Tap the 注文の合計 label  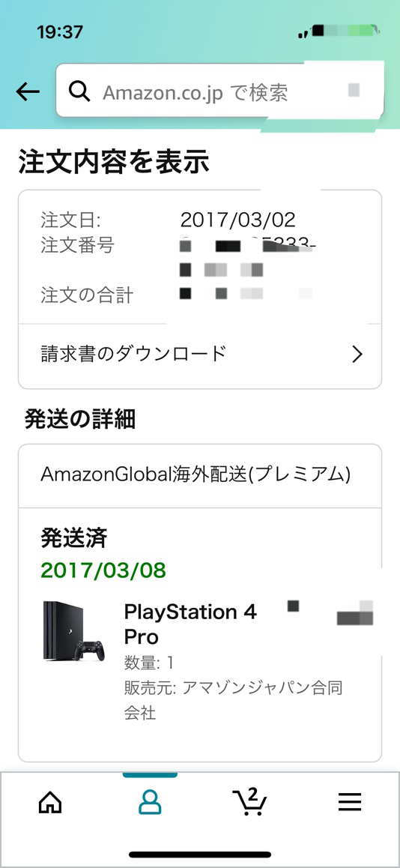pyautogui.click(x=86, y=295)
